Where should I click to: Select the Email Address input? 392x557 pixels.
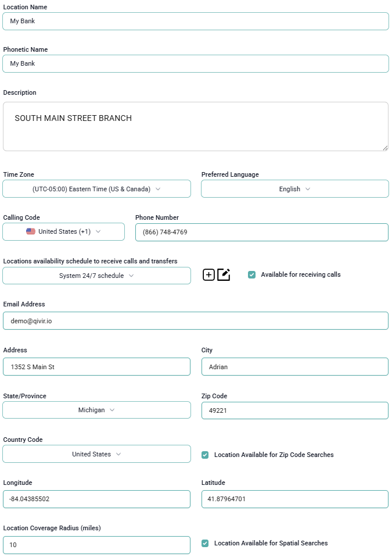(x=196, y=320)
